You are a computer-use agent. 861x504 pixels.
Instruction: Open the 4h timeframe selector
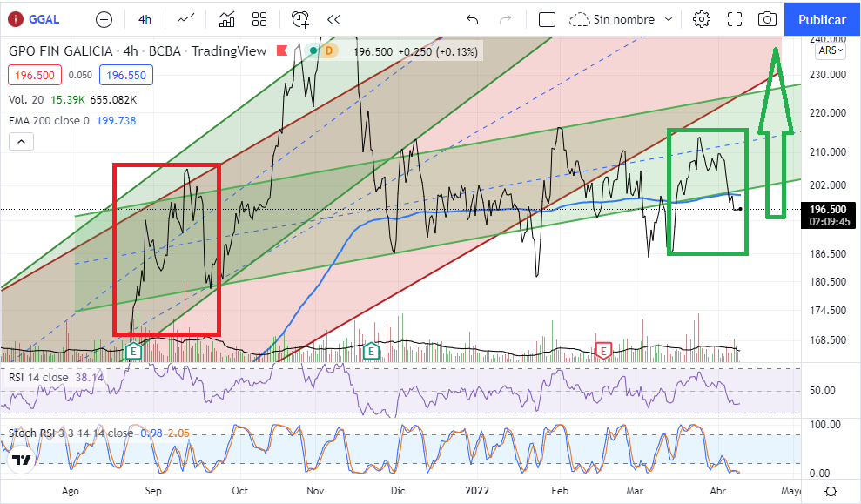coord(145,20)
